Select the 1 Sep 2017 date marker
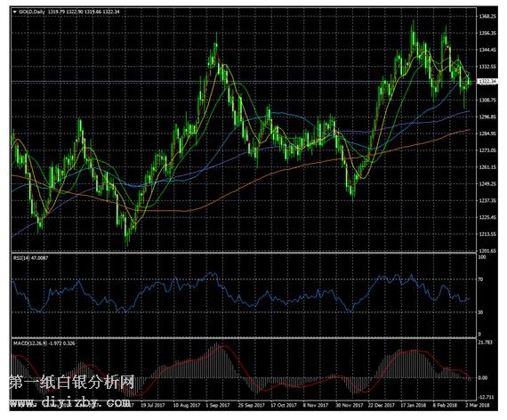Screen dimensions: 507x420 pos(218,405)
